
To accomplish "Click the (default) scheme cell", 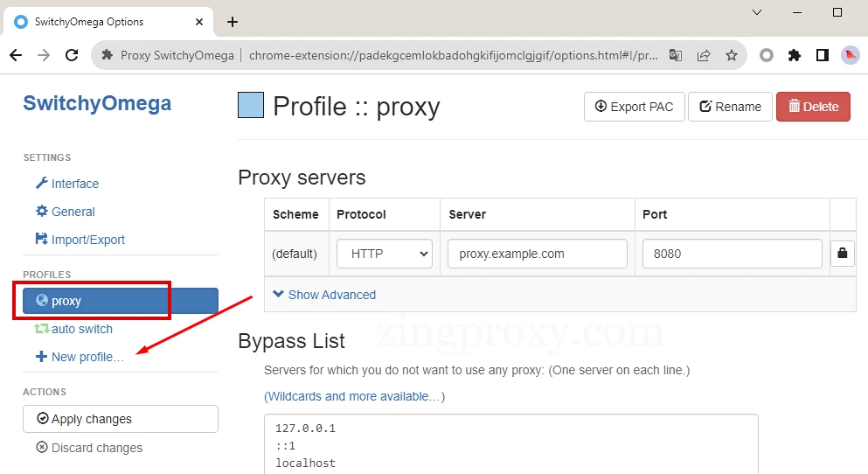I will coord(295,254).
